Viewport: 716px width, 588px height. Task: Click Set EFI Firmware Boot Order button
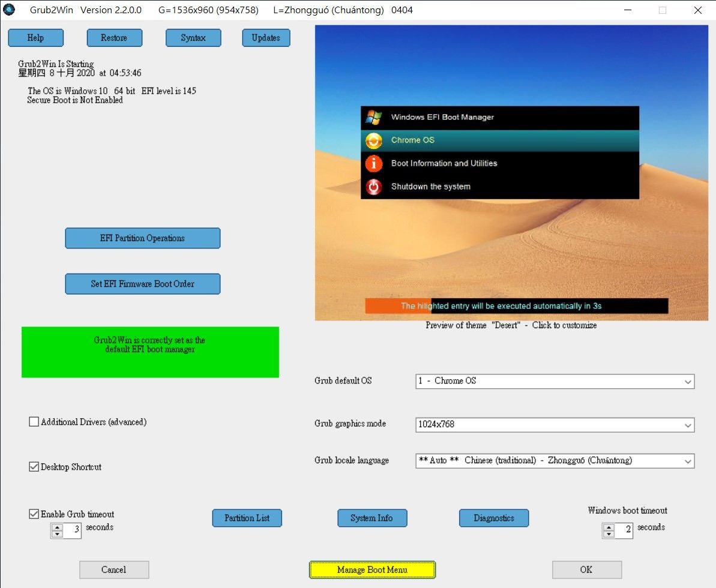pyautogui.click(x=142, y=284)
